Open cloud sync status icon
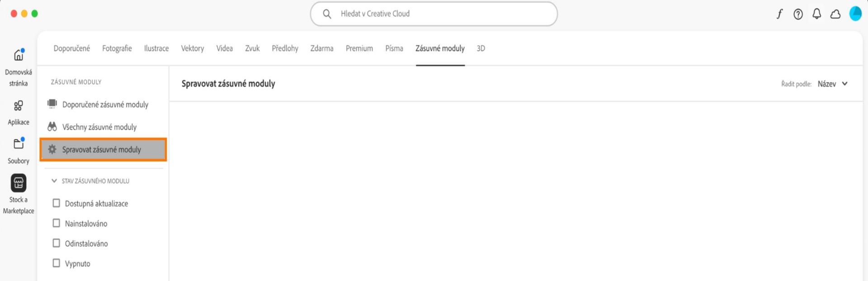This screenshot has width=868, height=281. pos(835,14)
